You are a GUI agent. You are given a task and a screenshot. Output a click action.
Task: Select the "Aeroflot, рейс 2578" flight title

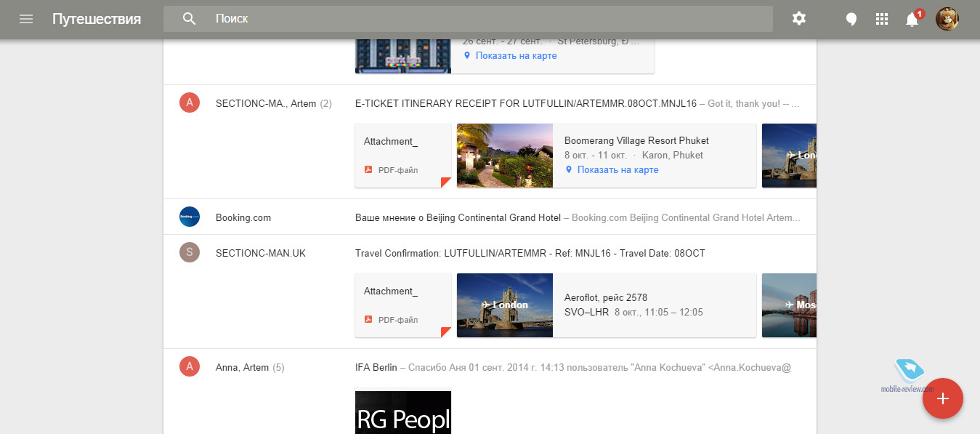coord(606,297)
